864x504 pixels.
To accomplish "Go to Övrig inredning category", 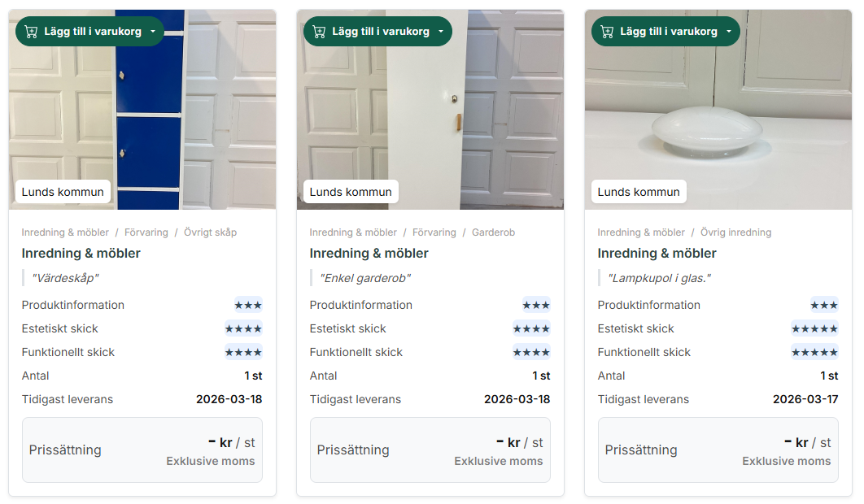I will (x=735, y=232).
